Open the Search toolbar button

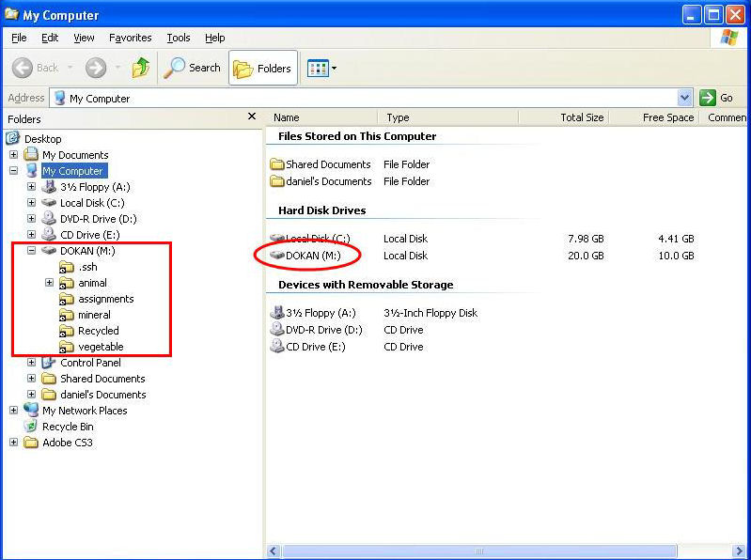[193, 68]
